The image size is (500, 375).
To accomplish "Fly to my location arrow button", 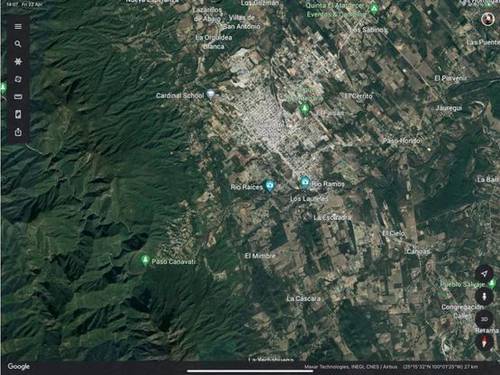I will pos(484,274).
